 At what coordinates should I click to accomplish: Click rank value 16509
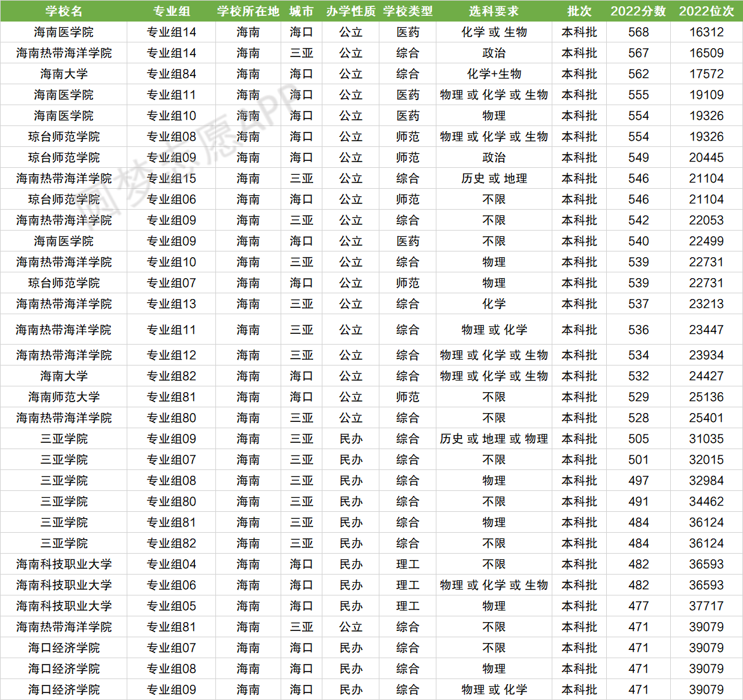click(706, 53)
